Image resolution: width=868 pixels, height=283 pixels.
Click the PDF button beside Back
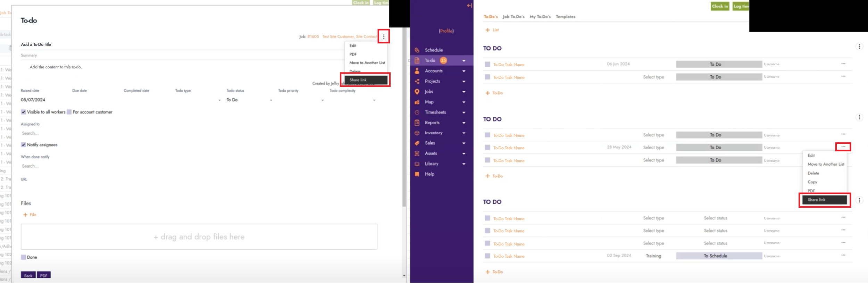click(44, 275)
